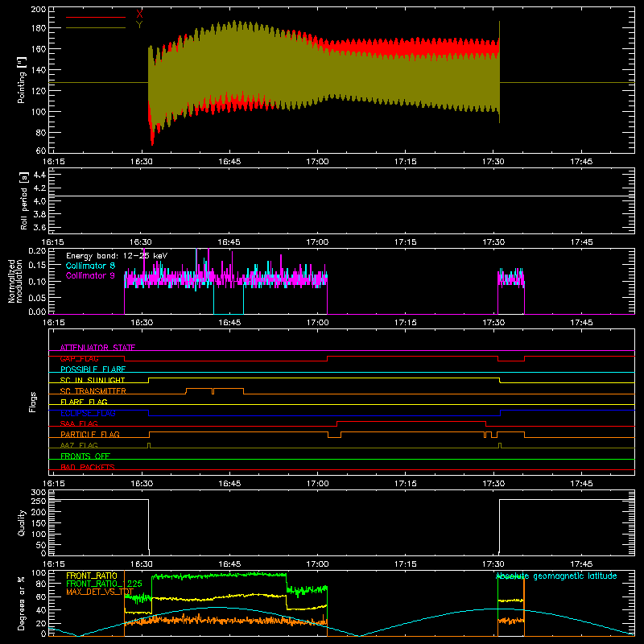Click the 'Flags' vertical axis title
644x644 pixels.
(33, 402)
